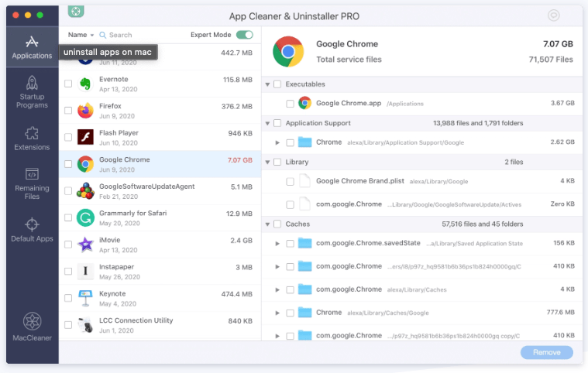Check the Google Chrome.app file checkbox
Viewport: 588px width, 373px height.
click(290, 104)
